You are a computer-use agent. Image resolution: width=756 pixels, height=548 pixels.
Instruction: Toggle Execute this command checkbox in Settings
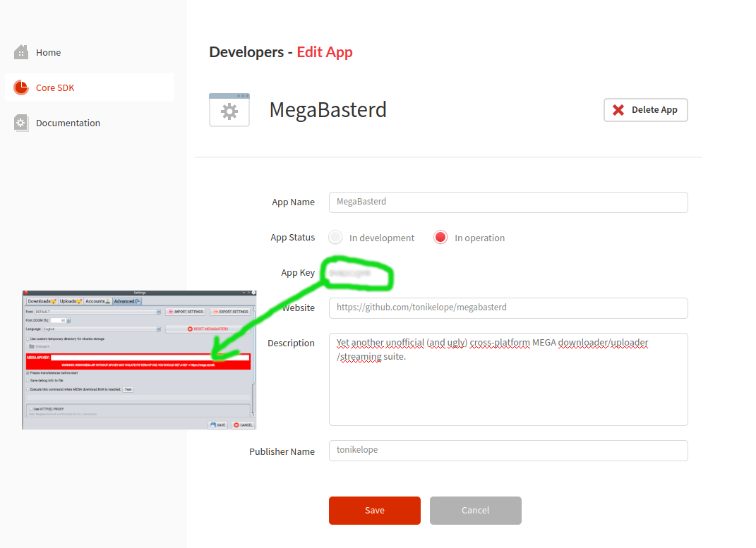[28, 389]
